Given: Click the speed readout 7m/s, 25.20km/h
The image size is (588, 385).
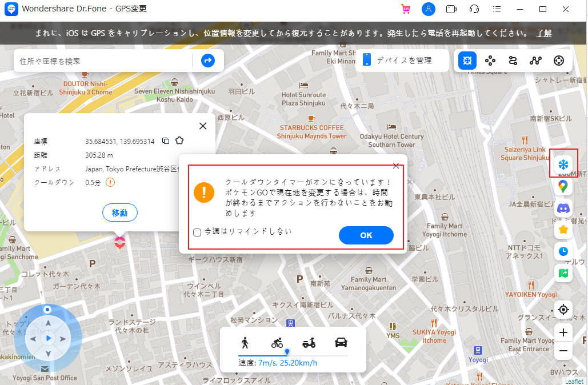Looking at the screenshot, I should (x=287, y=363).
